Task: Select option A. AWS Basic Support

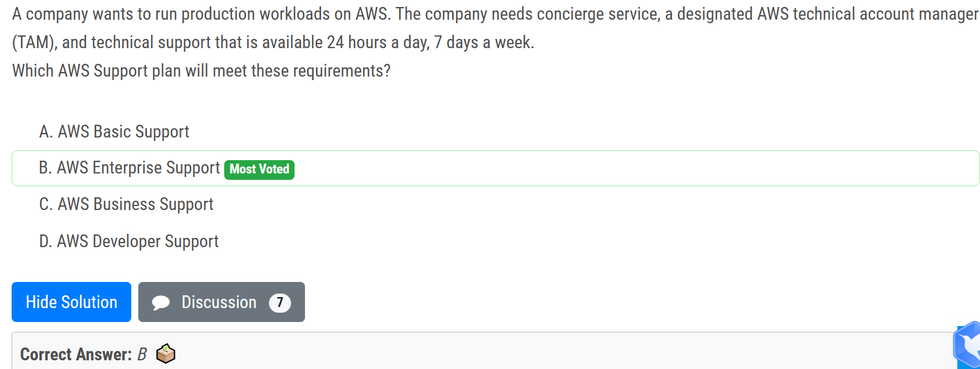Action: [114, 132]
